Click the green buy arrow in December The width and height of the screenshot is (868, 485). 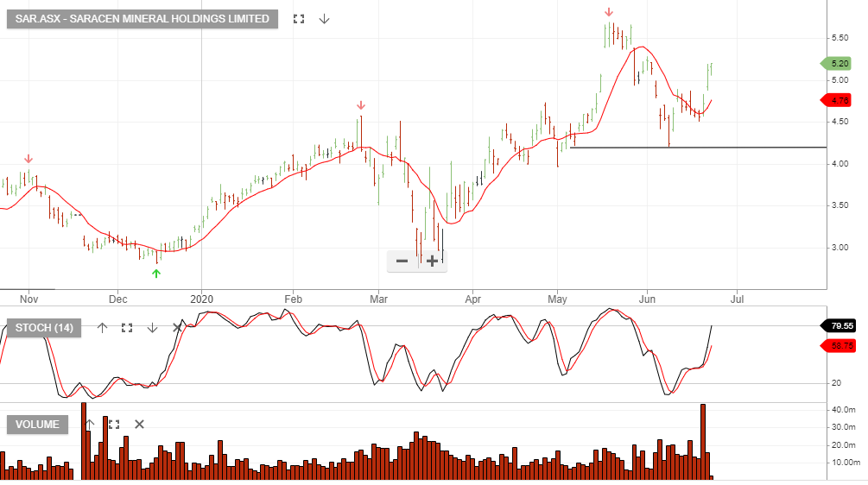point(156,274)
